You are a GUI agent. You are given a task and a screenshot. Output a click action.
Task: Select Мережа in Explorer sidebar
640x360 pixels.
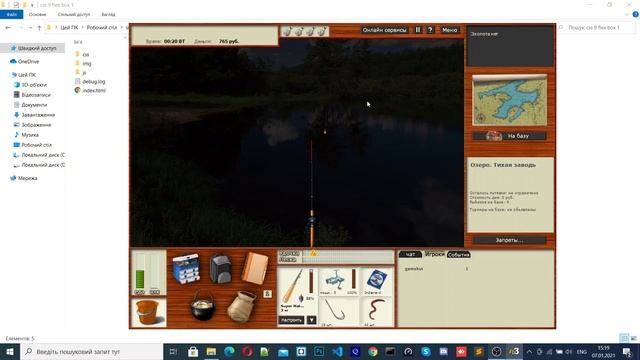[x=27, y=178]
